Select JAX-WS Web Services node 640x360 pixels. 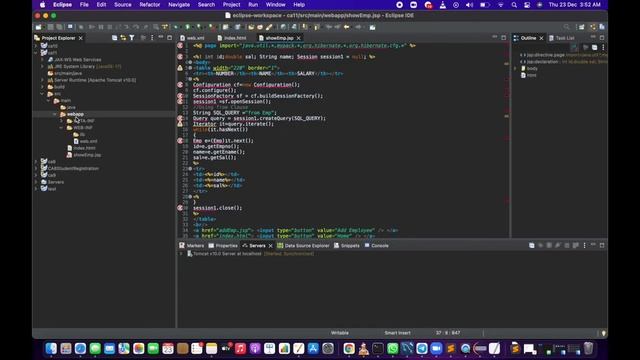click(78, 60)
